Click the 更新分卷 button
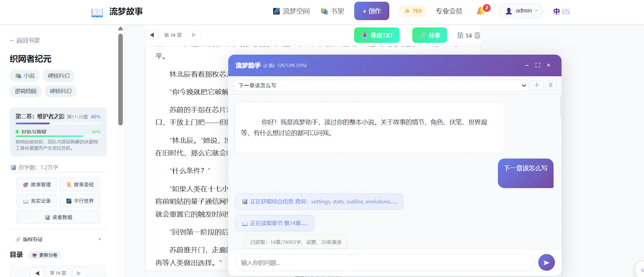Image resolution: width=644 pixels, height=277 pixels. coord(45,255)
